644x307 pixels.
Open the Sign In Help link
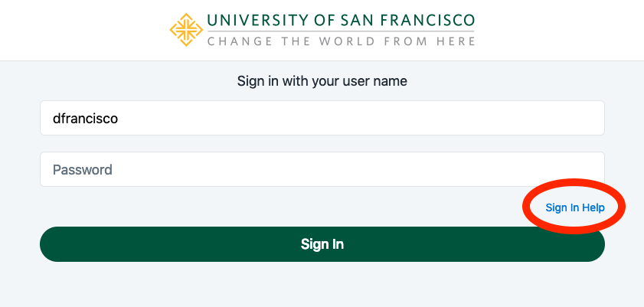(x=574, y=207)
